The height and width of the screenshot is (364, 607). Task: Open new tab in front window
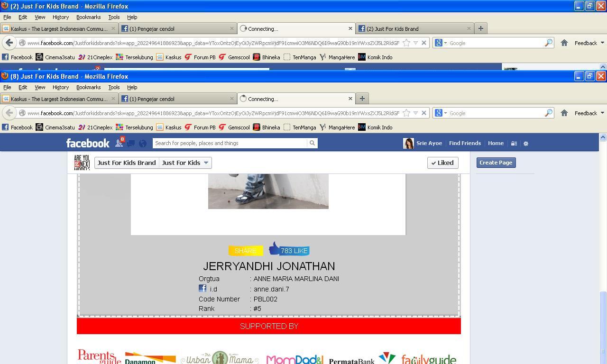[x=362, y=99]
